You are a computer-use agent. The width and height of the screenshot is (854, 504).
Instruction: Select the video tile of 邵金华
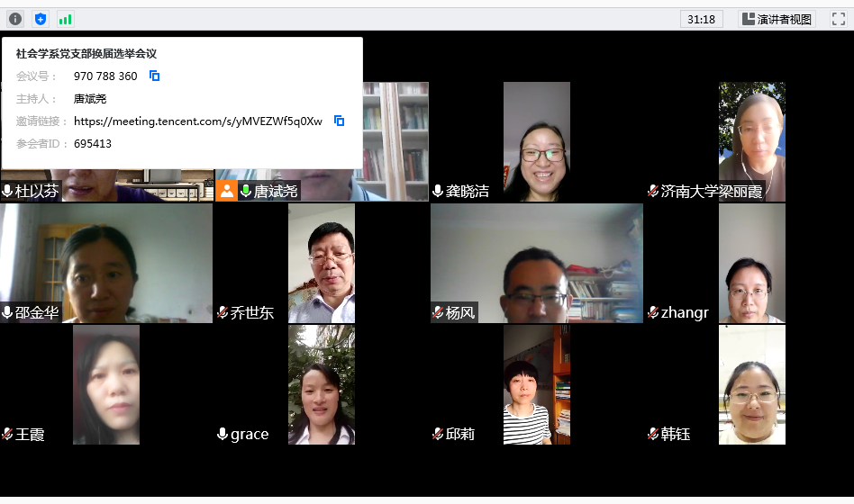(x=106, y=263)
